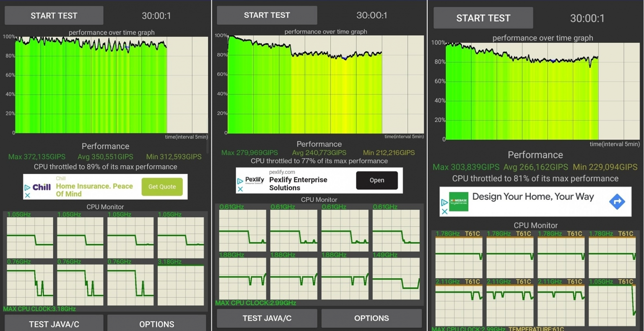Select the 3.18GHz CPU core graph
Image resolution: width=644 pixels, height=331 pixels.
tap(181, 285)
